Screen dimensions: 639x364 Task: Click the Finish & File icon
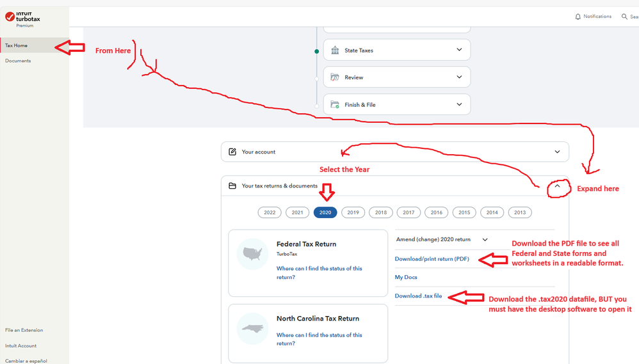[x=335, y=104]
